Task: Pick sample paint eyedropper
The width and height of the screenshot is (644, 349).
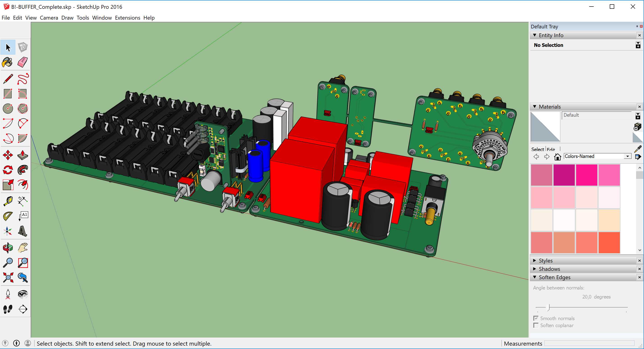Action: (x=638, y=149)
